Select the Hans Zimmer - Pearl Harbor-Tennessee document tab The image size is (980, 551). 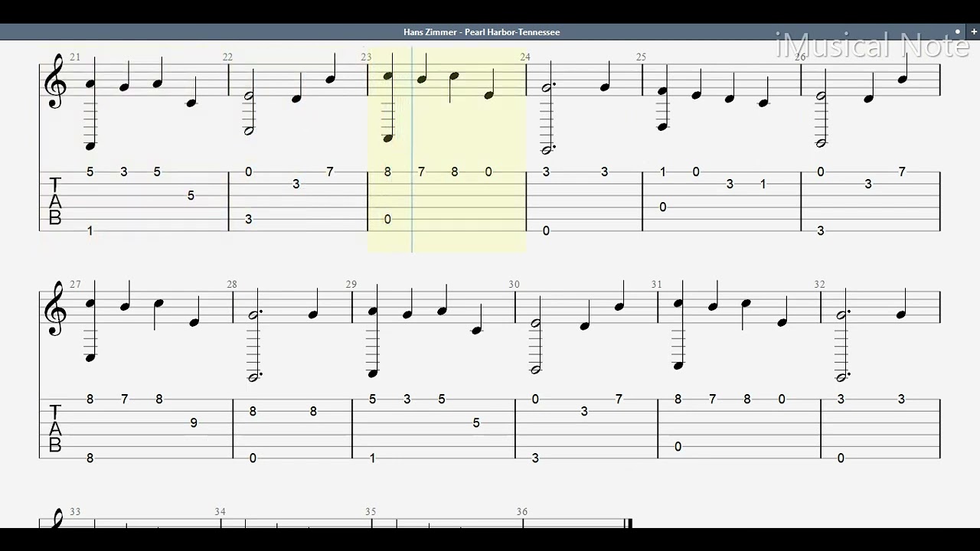point(482,32)
